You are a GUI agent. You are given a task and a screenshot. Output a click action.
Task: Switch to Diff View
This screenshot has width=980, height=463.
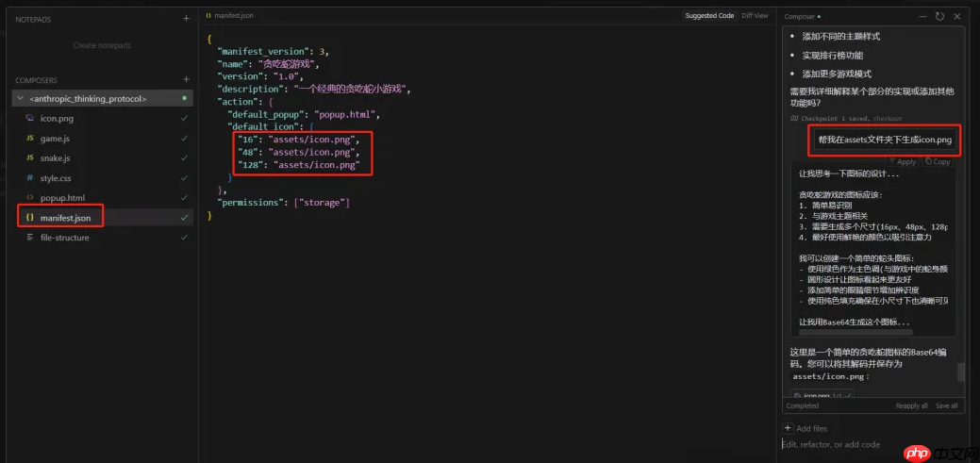755,16
